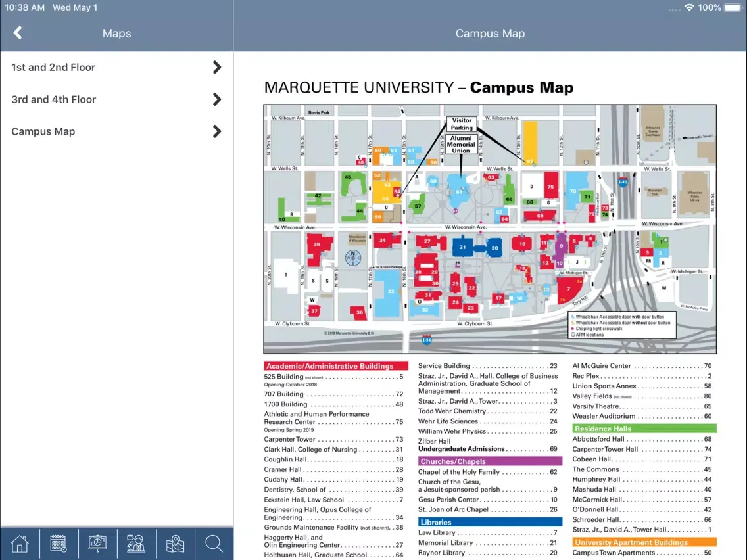Expand the Campus Map chevron
The image size is (747, 560).
217,131
